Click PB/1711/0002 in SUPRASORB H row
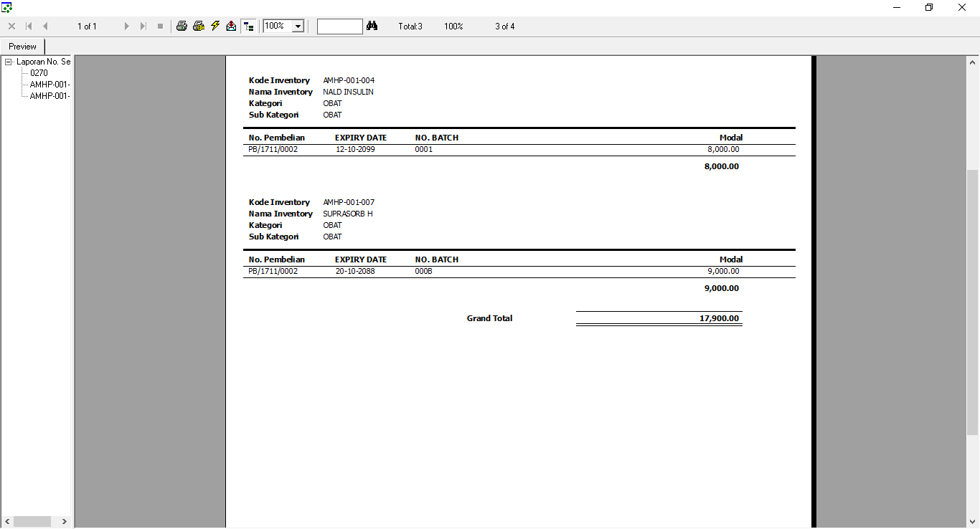980x529 pixels. pyautogui.click(x=273, y=272)
